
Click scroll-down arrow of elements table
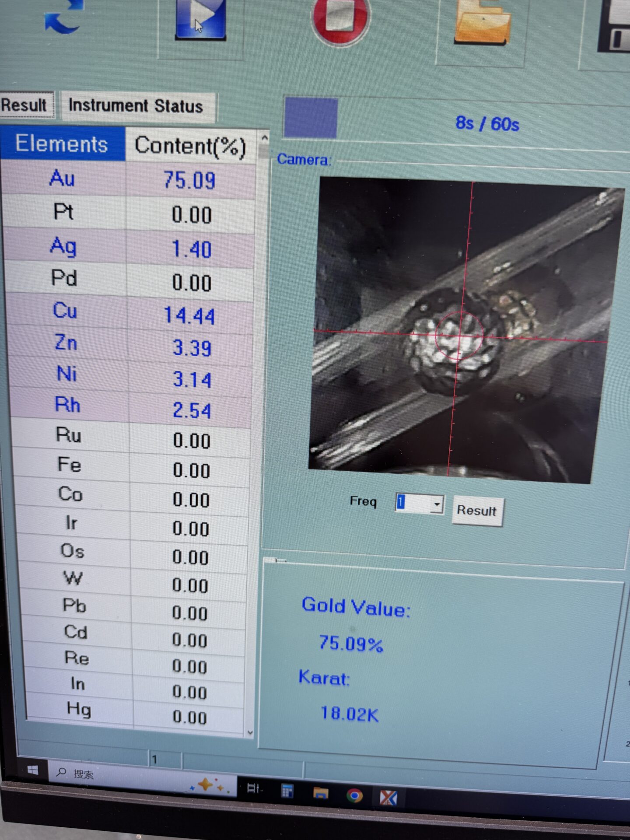250,732
